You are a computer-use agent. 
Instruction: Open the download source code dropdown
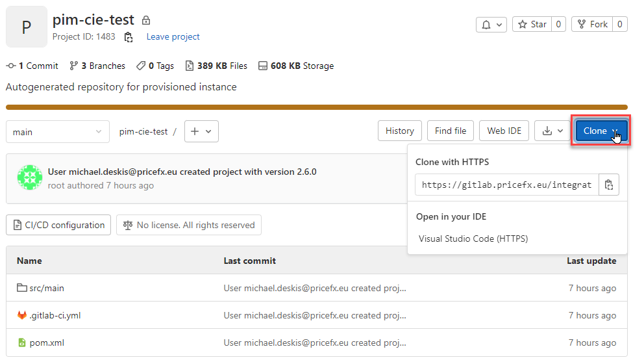click(x=552, y=131)
